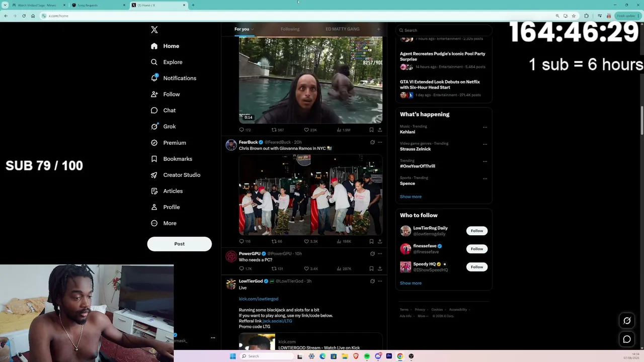
Task: Open More options for PowerGPU's post
Action: 380,254
